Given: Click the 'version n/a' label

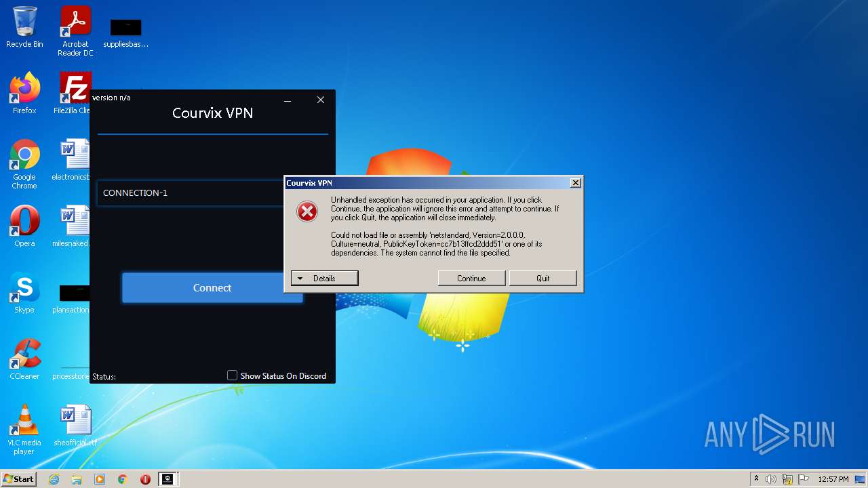Looking at the screenshot, I should coord(111,98).
